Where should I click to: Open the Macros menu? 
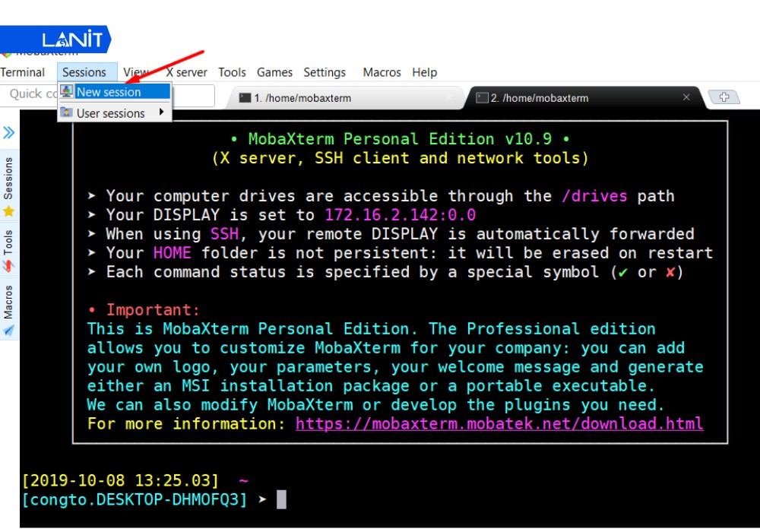(382, 72)
